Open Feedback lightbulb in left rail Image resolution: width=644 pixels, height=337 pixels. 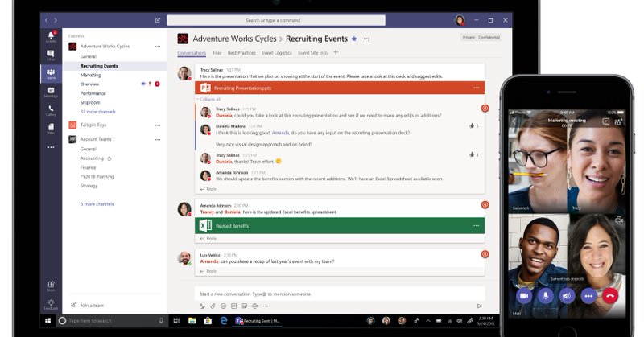(51, 304)
